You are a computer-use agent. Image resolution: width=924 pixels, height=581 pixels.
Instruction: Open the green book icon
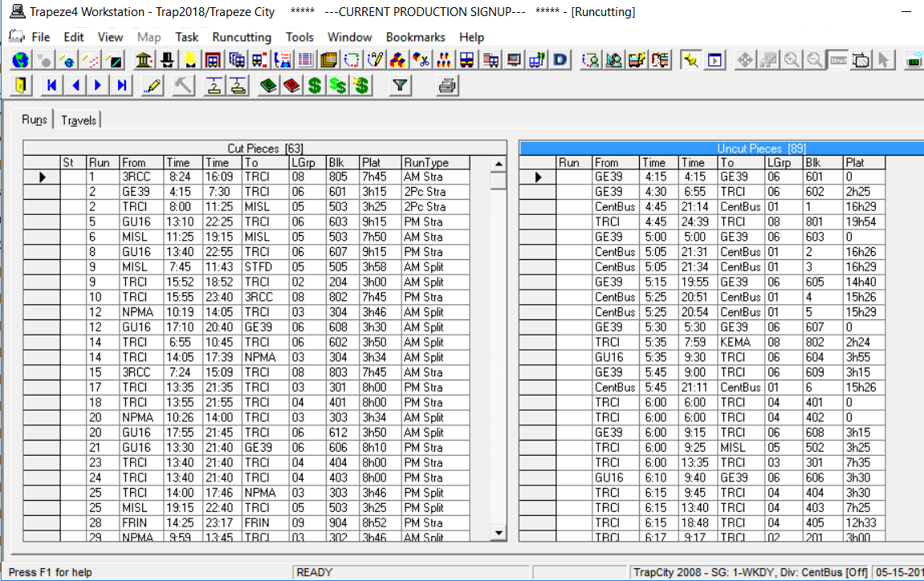click(267, 85)
